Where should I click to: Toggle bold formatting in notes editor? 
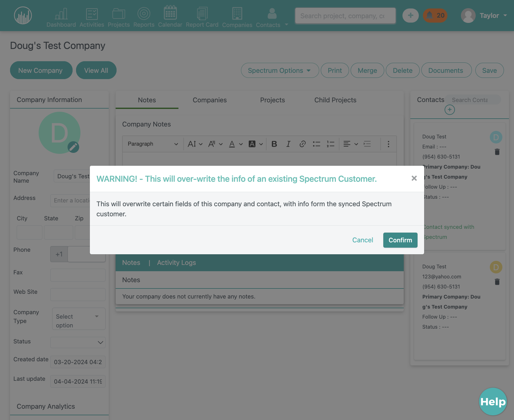[274, 144]
